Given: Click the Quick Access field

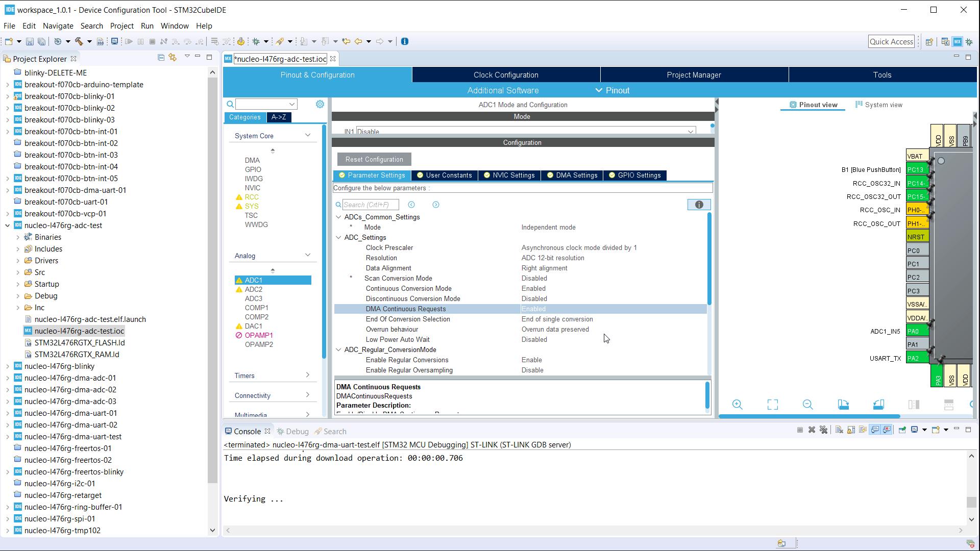Looking at the screenshot, I should tap(891, 42).
